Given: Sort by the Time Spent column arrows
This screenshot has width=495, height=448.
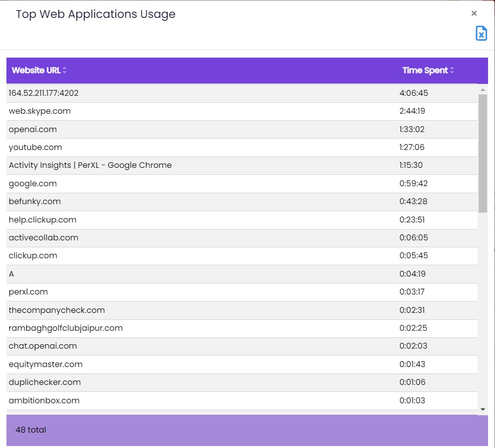Looking at the screenshot, I should [x=452, y=71].
